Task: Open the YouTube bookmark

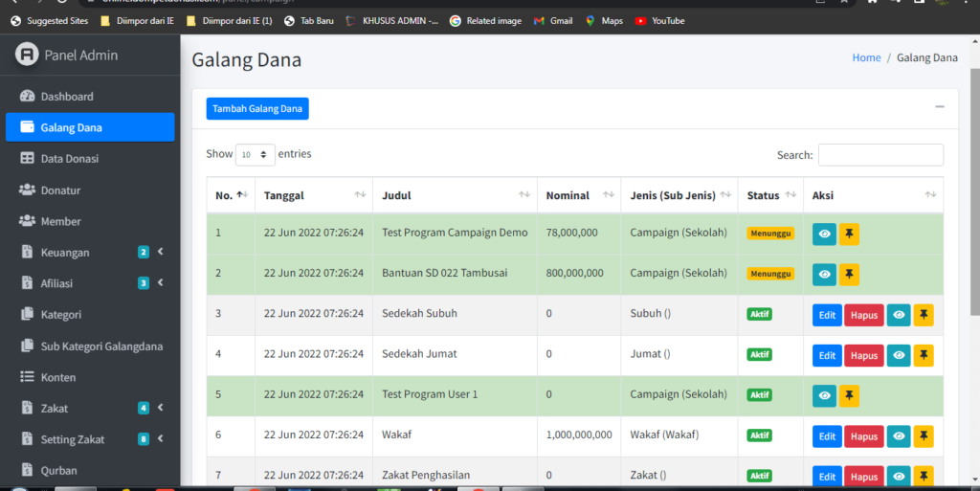Action: (659, 20)
